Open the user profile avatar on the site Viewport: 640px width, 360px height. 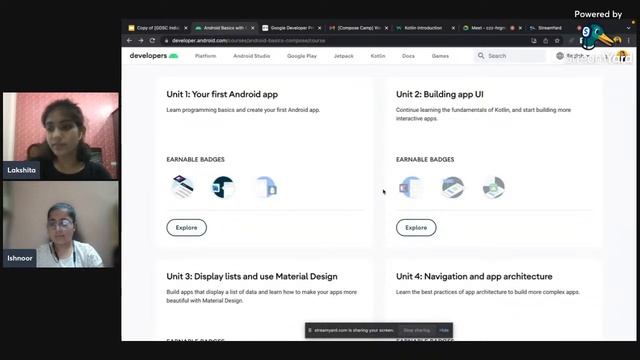622,56
